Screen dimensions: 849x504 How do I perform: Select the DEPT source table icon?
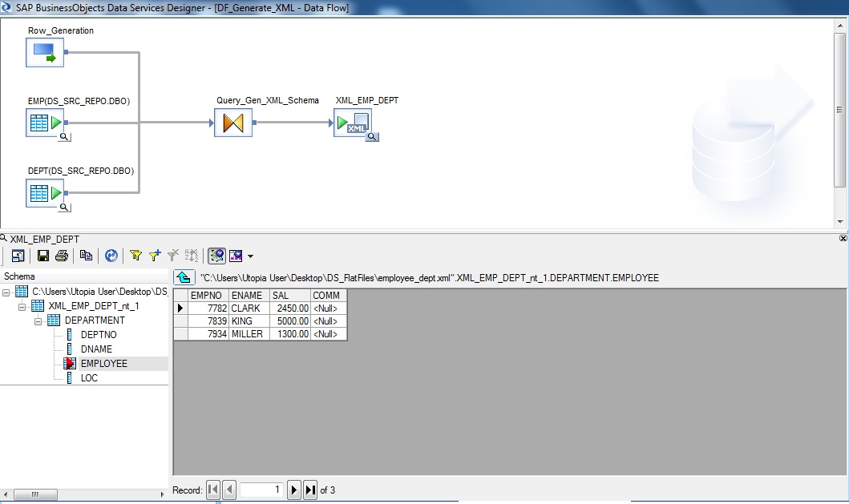click(45, 193)
